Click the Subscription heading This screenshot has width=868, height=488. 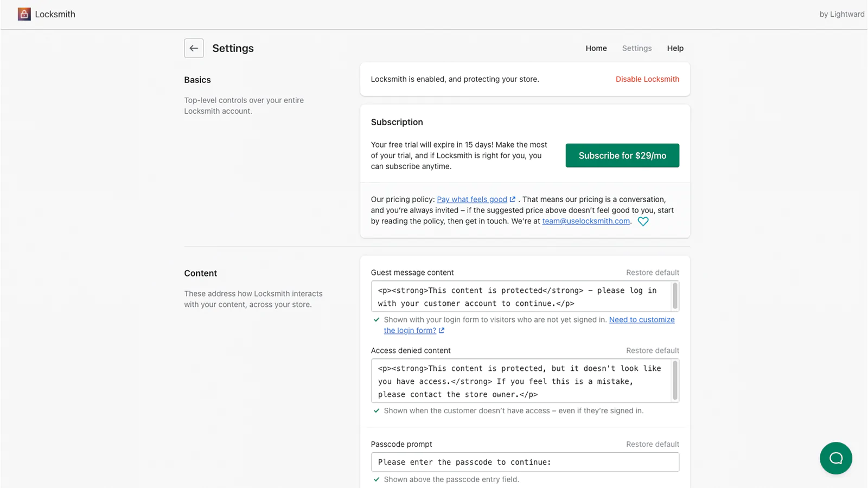point(397,122)
